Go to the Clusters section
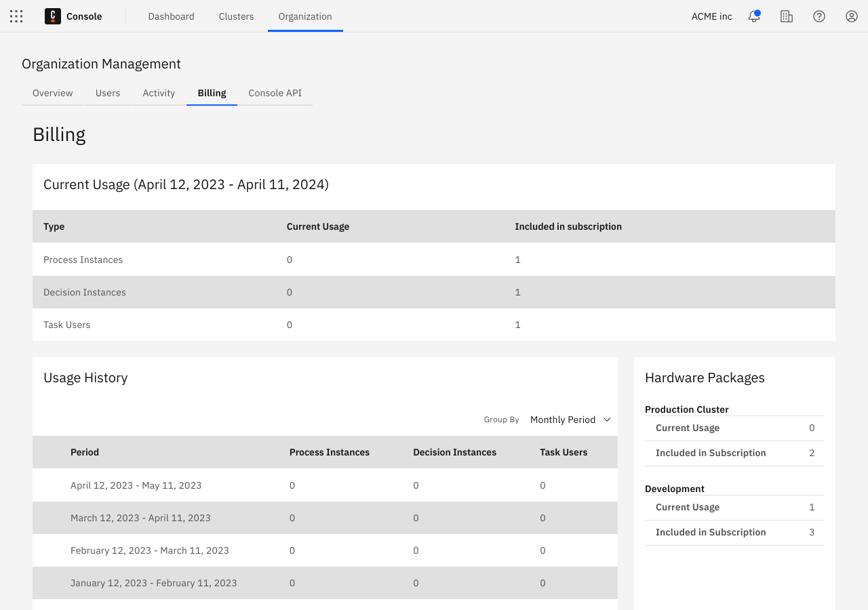The image size is (868, 610). point(236,16)
